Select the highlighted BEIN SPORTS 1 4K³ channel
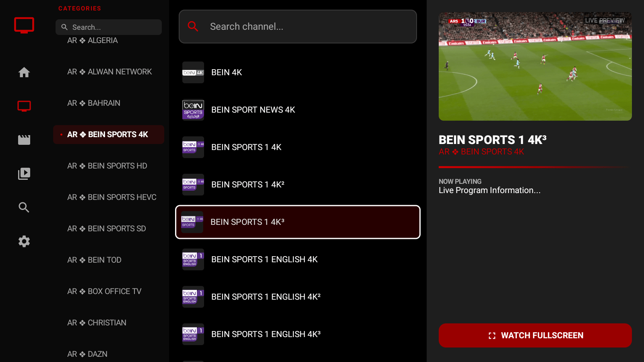Image resolution: width=644 pixels, height=362 pixels. click(298, 222)
